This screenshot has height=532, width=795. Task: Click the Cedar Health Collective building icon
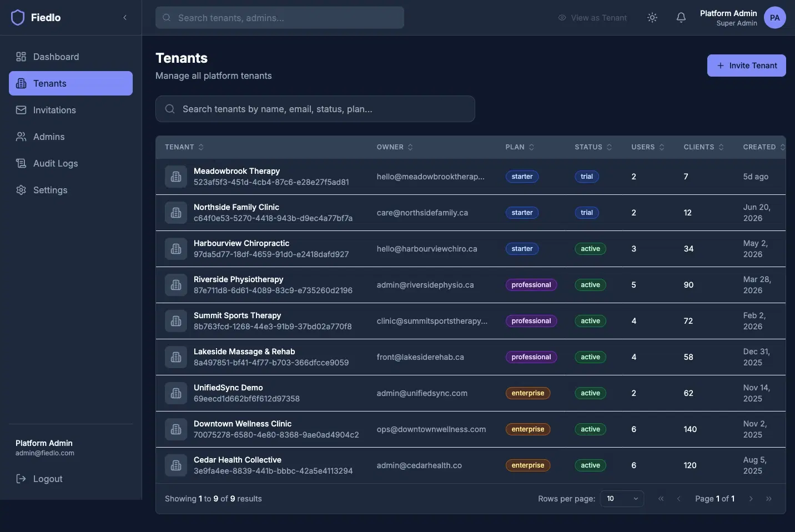pyautogui.click(x=176, y=465)
